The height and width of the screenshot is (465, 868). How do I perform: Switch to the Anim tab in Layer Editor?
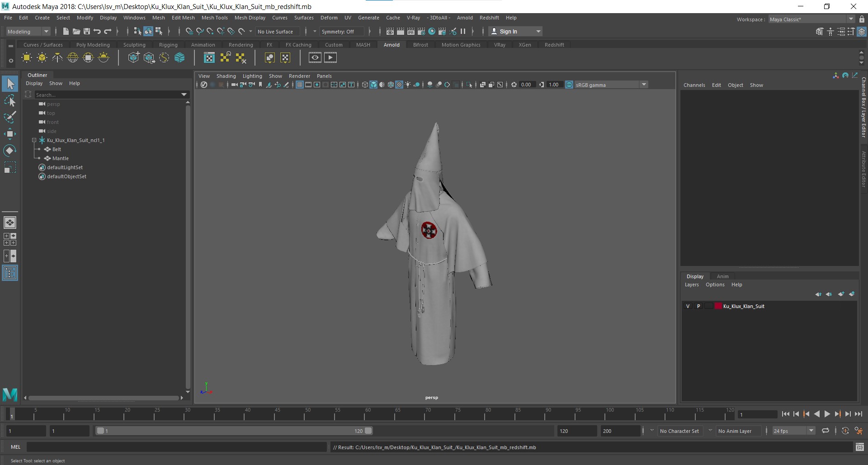pos(722,276)
